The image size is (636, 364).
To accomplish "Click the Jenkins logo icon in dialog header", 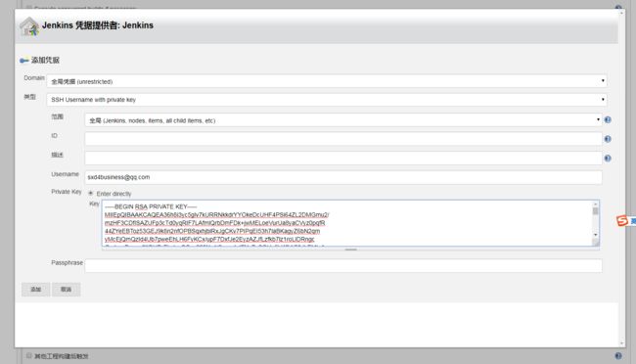I will [x=29, y=26].
